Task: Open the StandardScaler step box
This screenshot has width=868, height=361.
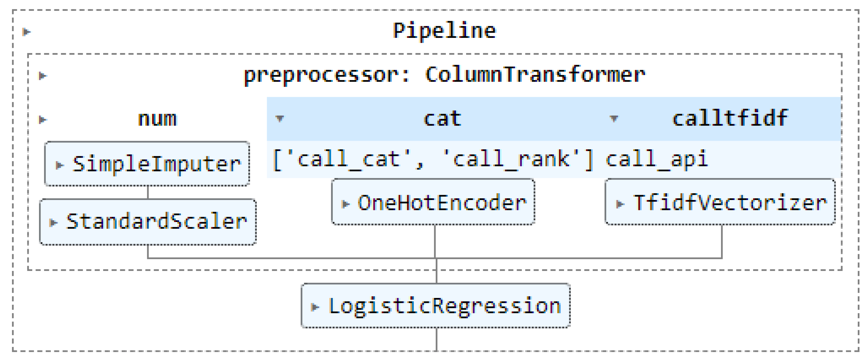Action: point(156,222)
